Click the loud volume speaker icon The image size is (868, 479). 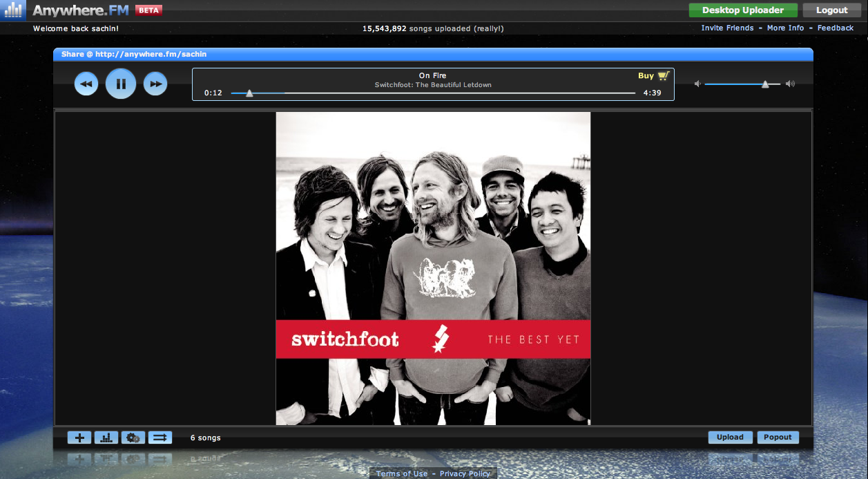point(790,84)
